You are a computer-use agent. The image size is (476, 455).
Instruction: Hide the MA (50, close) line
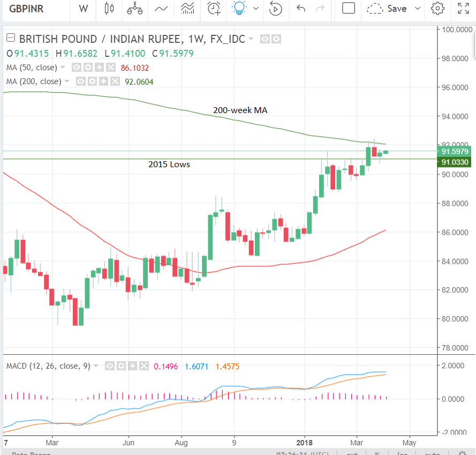77,67
